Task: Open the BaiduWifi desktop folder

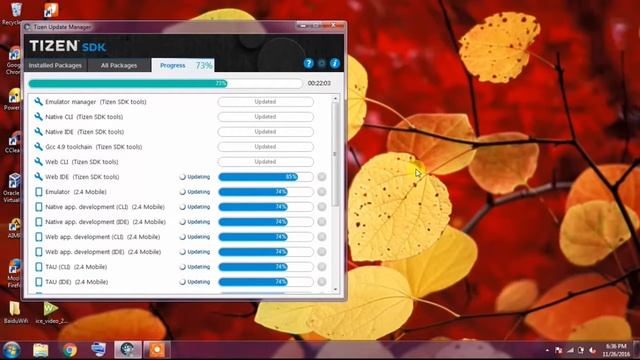Action: [15, 313]
